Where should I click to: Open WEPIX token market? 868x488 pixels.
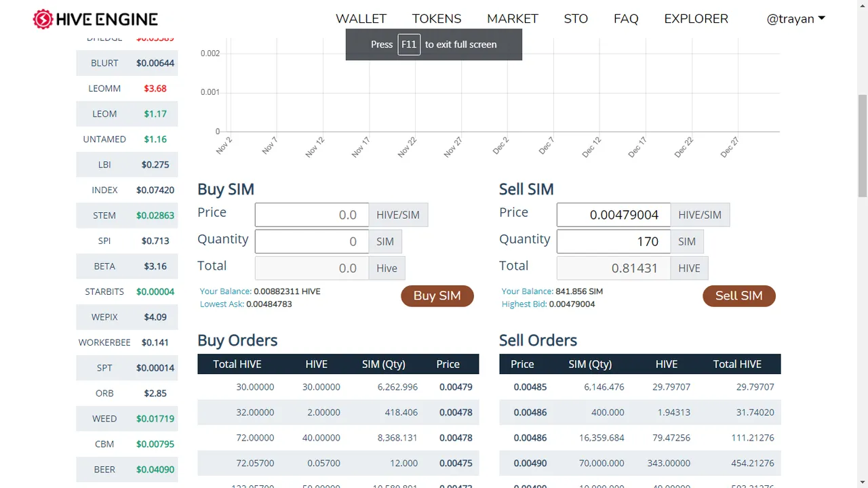pyautogui.click(x=127, y=317)
